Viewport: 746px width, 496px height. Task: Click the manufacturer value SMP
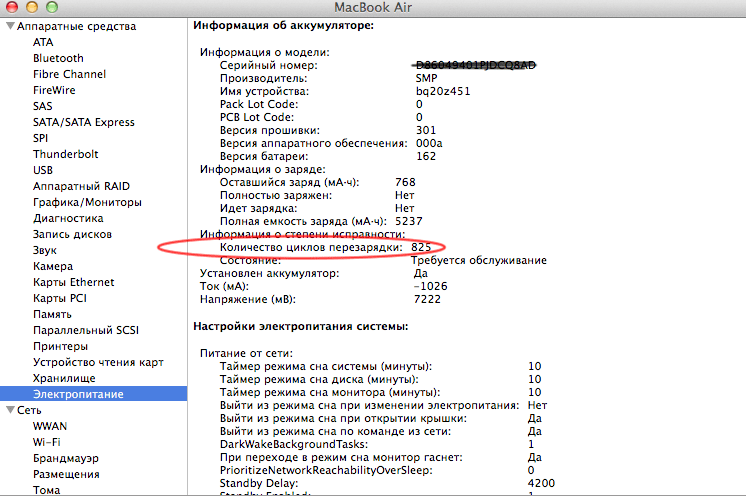(x=426, y=78)
